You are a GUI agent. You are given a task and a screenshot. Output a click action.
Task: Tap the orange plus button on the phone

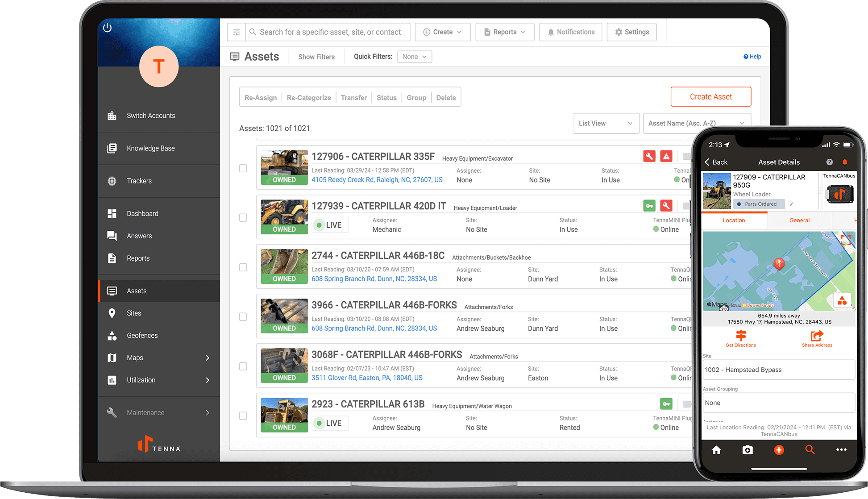click(779, 450)
